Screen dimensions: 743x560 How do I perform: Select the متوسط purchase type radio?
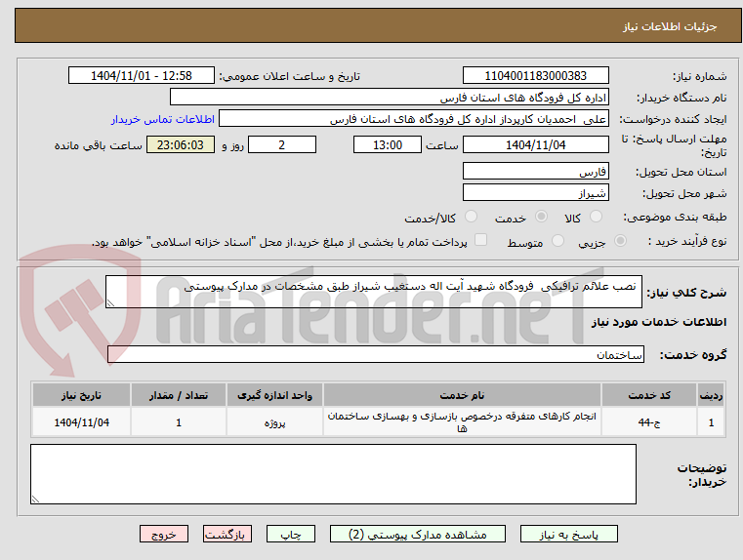pyautogui.click(x=558, y=241)
